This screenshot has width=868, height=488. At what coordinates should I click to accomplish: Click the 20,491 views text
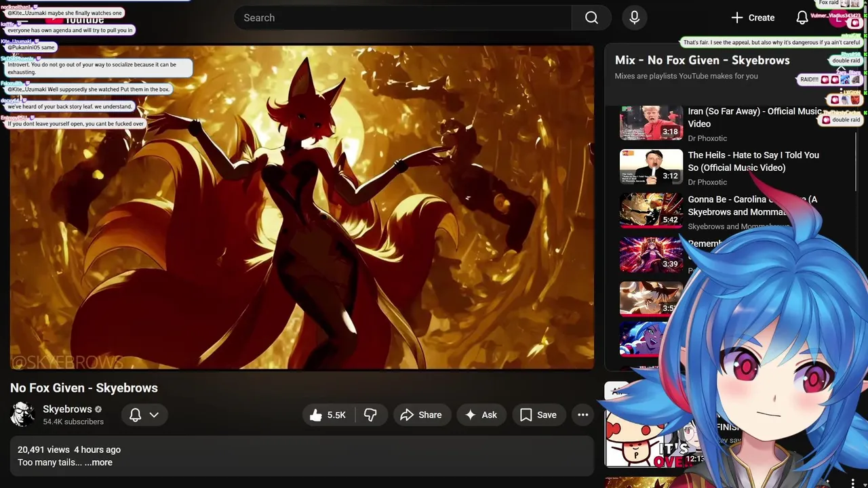[43, 449]
